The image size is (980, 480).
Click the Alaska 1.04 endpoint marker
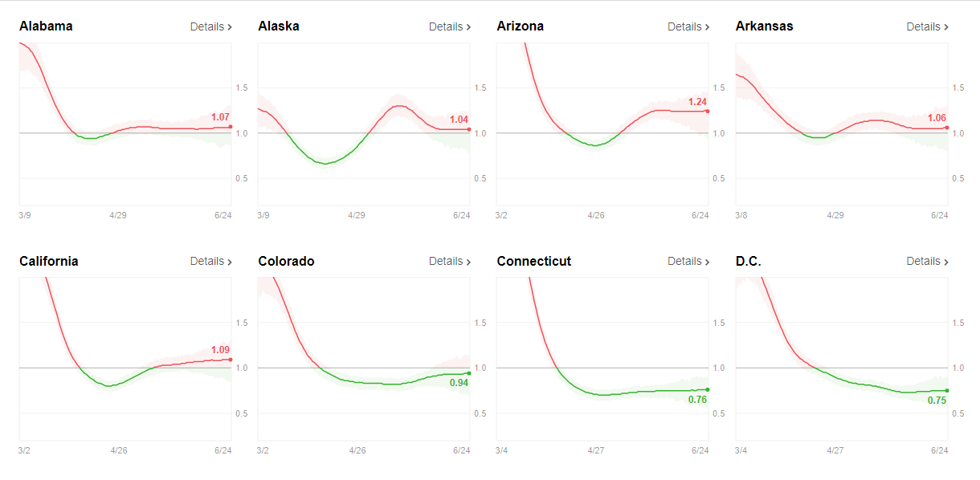point(469,129)
